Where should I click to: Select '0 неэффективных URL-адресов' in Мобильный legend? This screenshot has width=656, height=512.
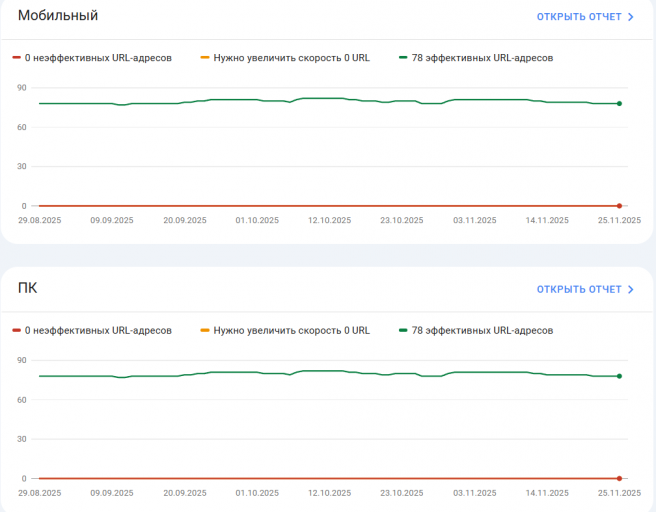tap(98, 58)
